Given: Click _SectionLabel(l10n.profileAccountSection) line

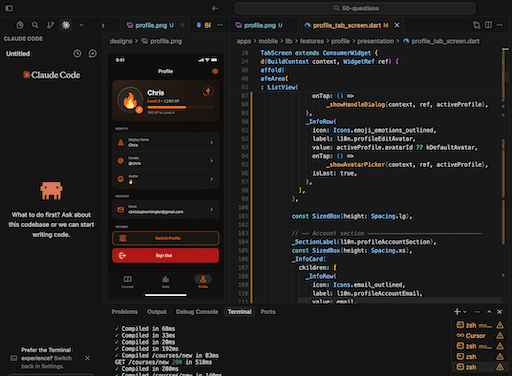Looking at the screenshot, I should pyautogui.click(x=364, y=242).
